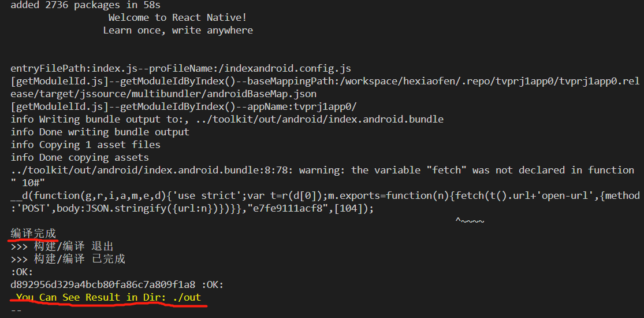Click the "info Writing bundle output to" line

coord(226,119)
